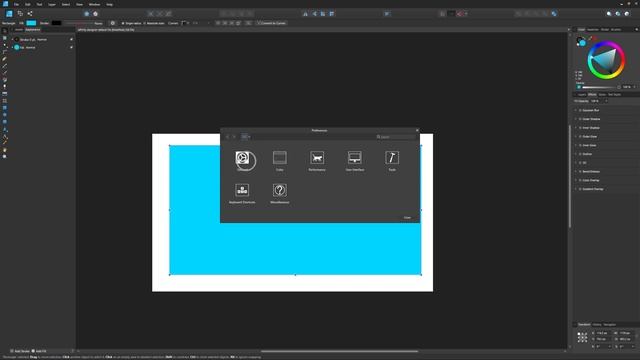Image resolution: width=640 pixels, height=360 pixels.
Task: Toggle the Absolute sizes checkbox
Action: point(144,23)
